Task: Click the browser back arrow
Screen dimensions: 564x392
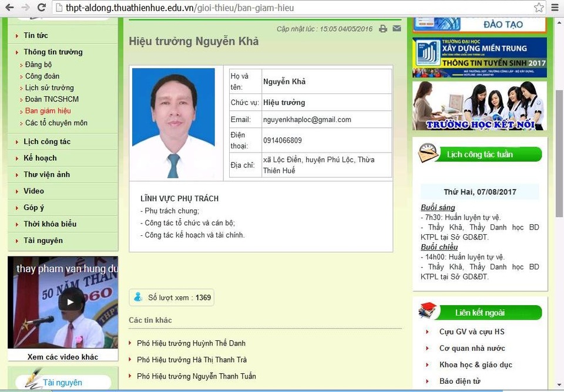Action: [8, 8]
